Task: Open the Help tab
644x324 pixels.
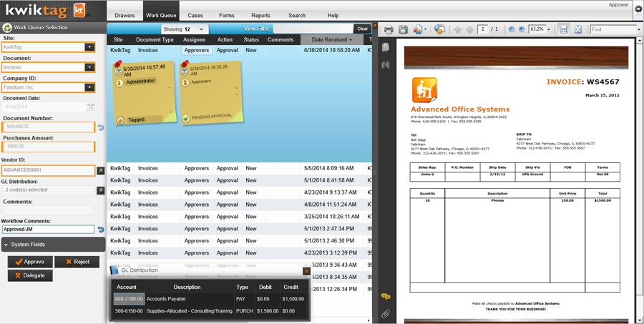Action: (333, 16)
